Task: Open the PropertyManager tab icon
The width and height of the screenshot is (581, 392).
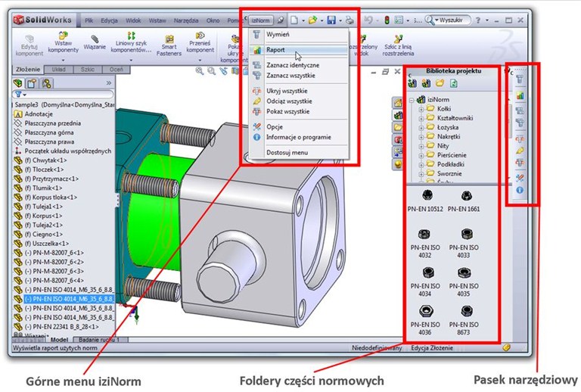Action: coord(32,83)
